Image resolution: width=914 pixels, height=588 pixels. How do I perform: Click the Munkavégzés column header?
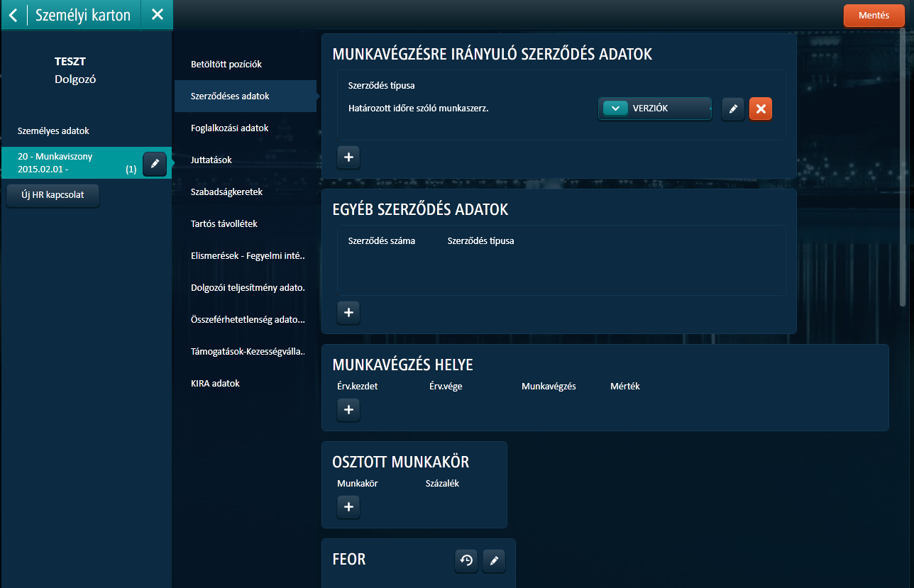click(549, 387)
